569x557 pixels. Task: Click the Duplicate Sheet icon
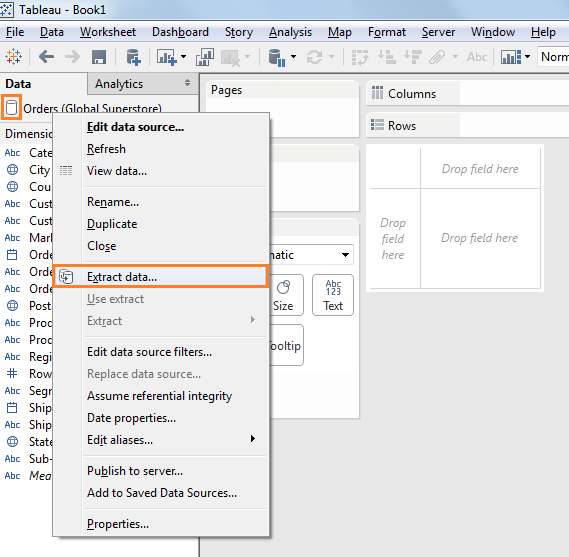205,57
